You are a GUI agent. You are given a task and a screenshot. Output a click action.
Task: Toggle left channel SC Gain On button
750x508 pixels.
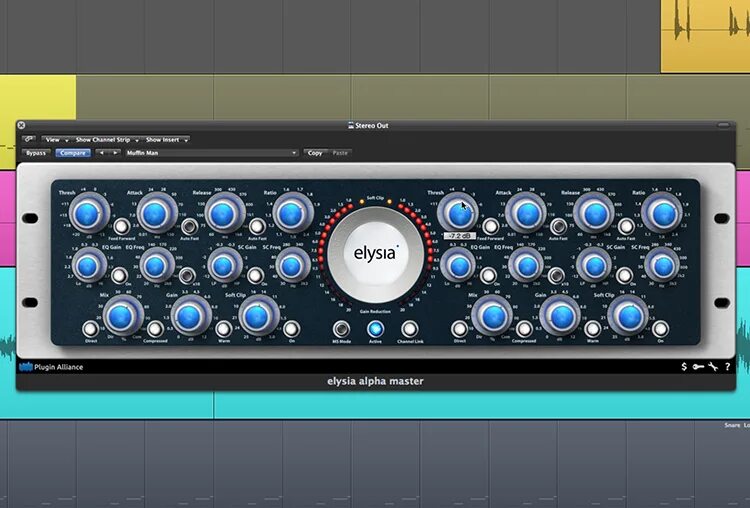click(255, 276)
